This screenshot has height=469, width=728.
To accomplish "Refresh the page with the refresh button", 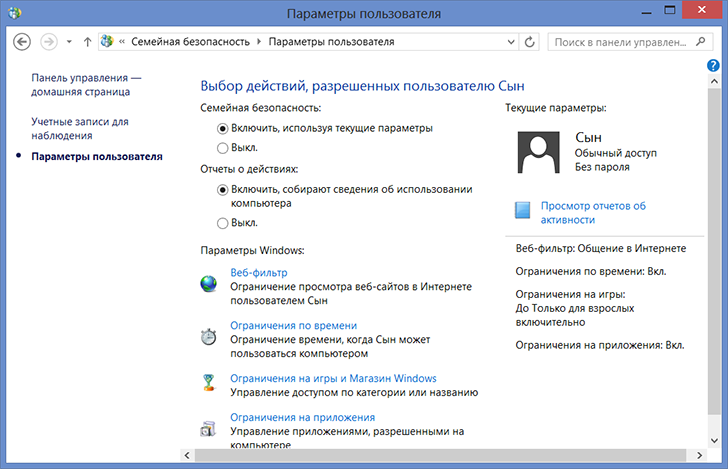I will pyautogui.click(x=529, y=42).
